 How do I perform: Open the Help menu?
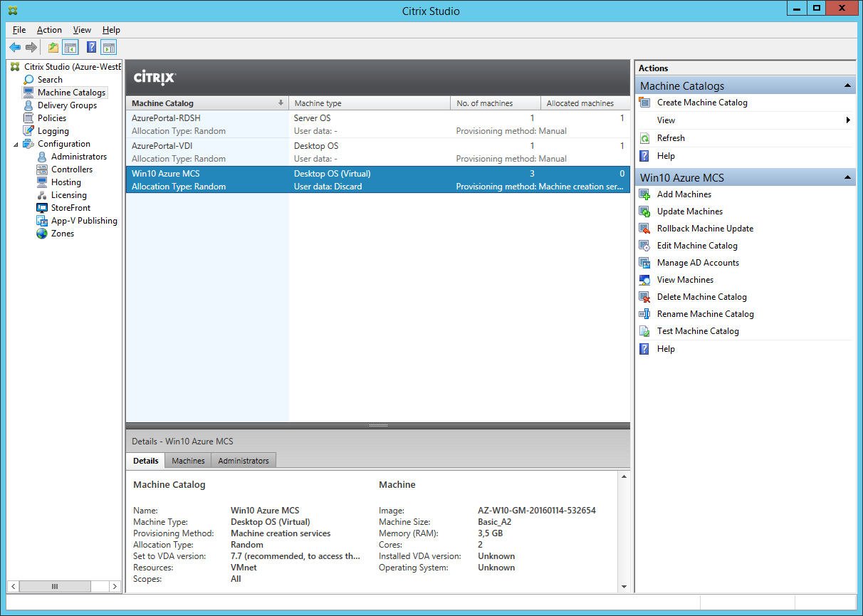click(x=111, y=30)
